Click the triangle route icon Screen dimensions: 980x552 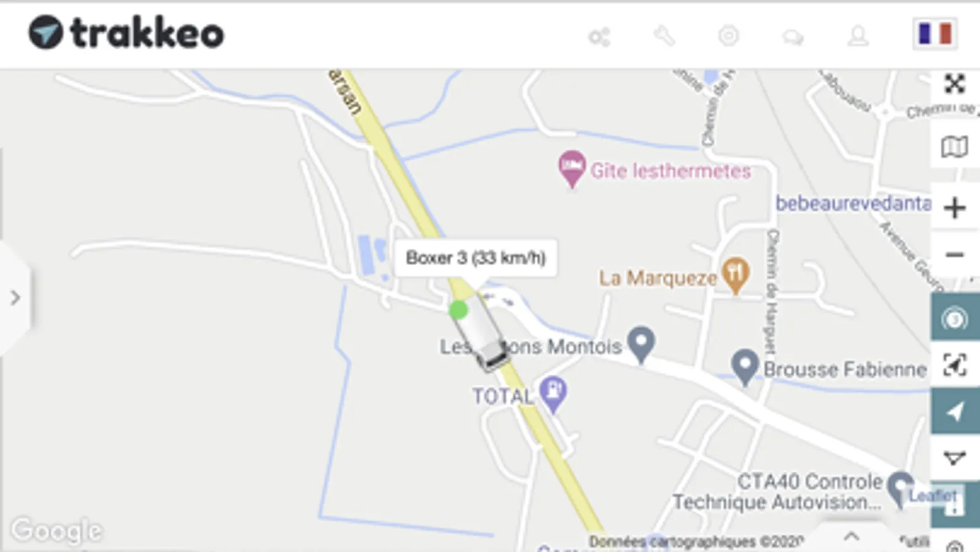(x=955, y=458)
